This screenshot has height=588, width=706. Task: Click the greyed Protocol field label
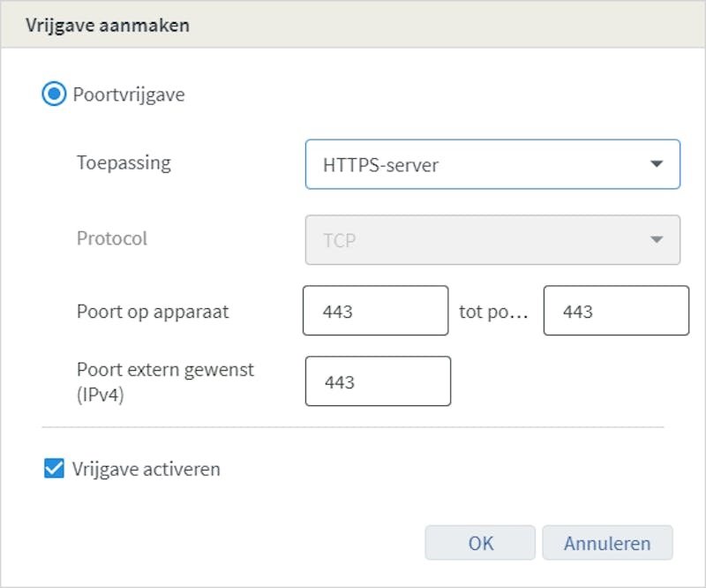click(112, 238)
